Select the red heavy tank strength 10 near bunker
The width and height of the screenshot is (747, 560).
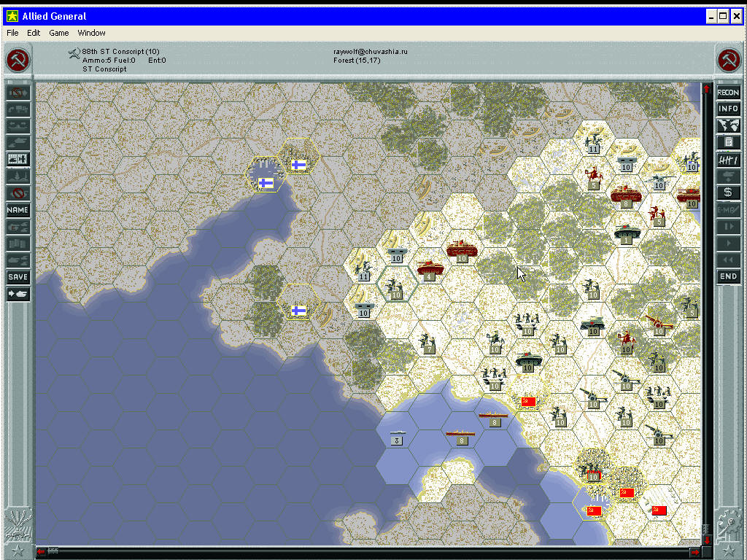462,252
